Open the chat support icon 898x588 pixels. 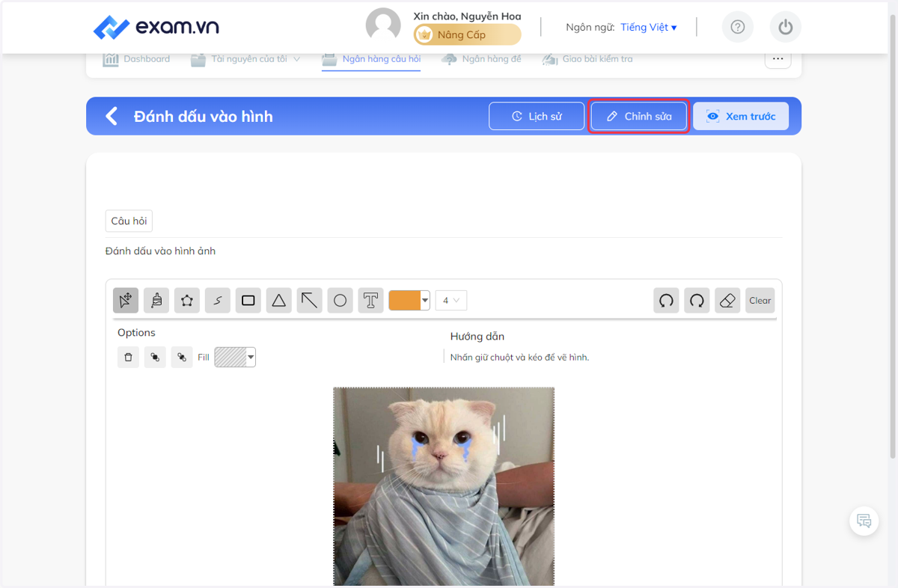tap(864, 521)
